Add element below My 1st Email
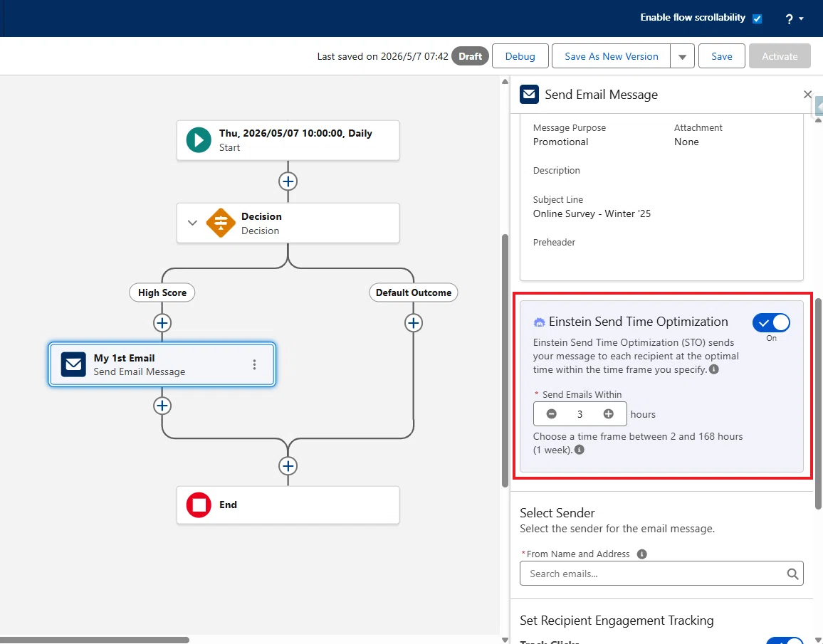Screen dimensions: 823x644 tap(162, 406)
